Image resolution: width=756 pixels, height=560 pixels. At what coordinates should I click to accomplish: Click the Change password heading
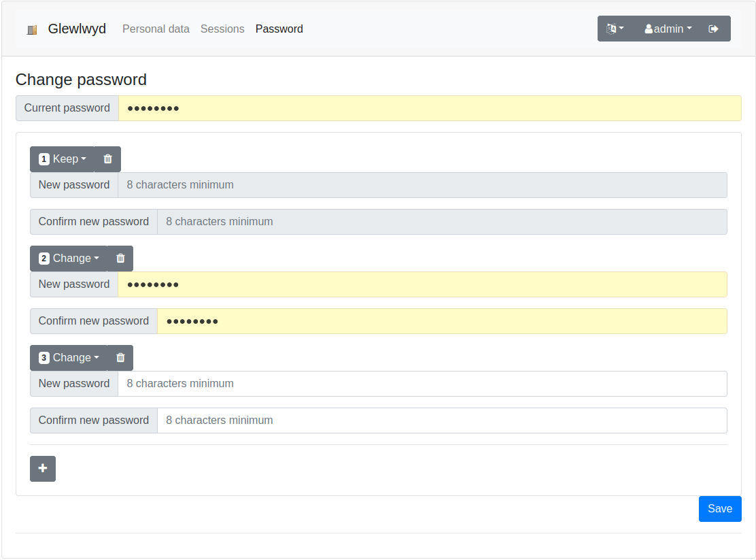(x=81, y=80)
